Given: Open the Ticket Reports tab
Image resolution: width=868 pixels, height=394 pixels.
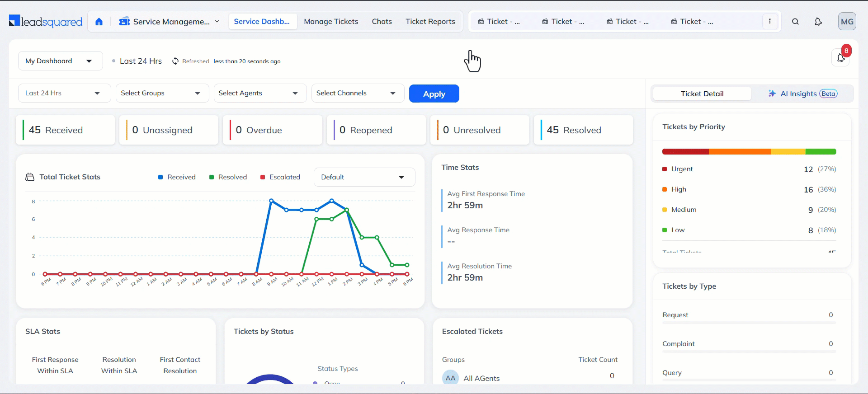Looking at the screenshot, I should click(x=430, y=21).
